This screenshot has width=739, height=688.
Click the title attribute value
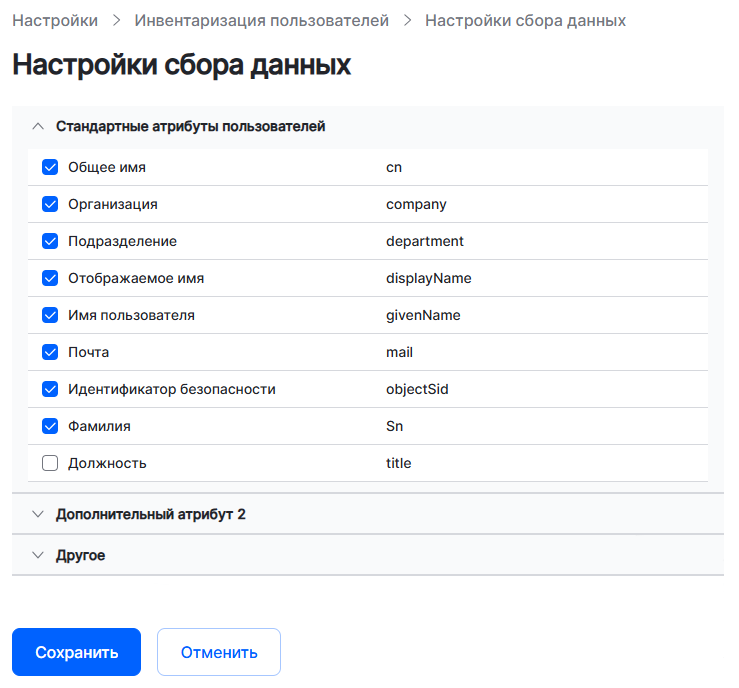398,463
